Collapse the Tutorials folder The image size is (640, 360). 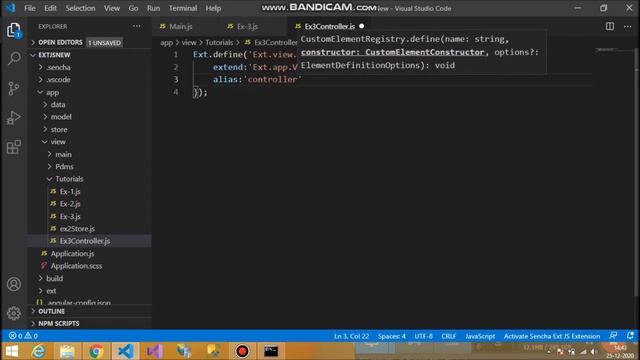coord(69,179)
